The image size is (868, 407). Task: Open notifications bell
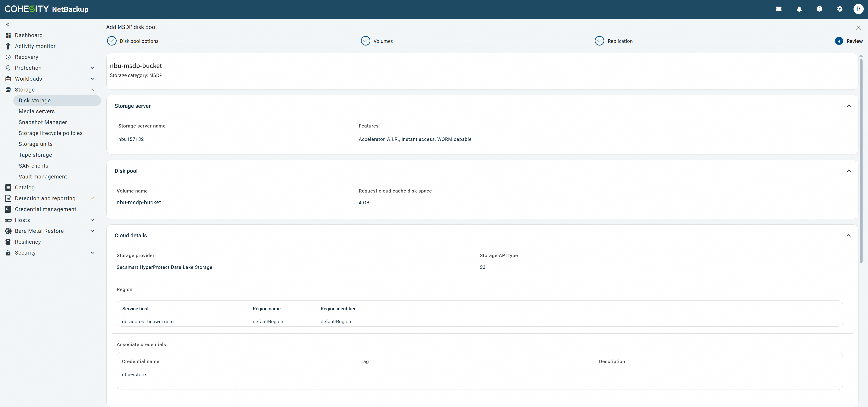tap(799, 9)
